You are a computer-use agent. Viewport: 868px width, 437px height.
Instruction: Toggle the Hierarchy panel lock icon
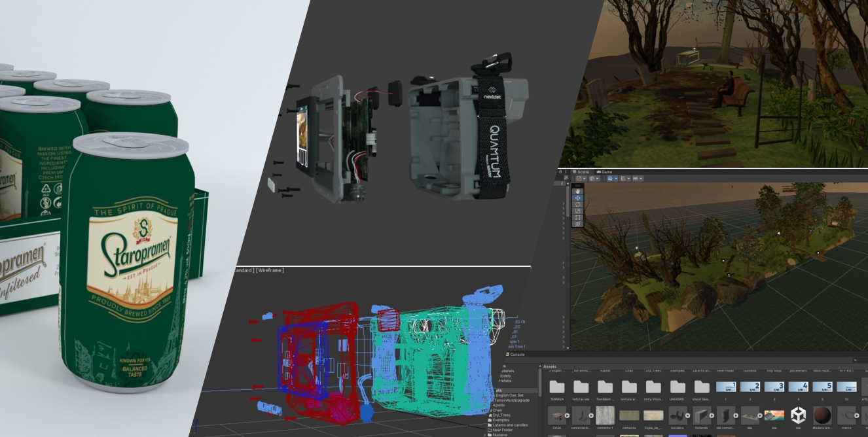pyautogui.click(x=560, y=171)
